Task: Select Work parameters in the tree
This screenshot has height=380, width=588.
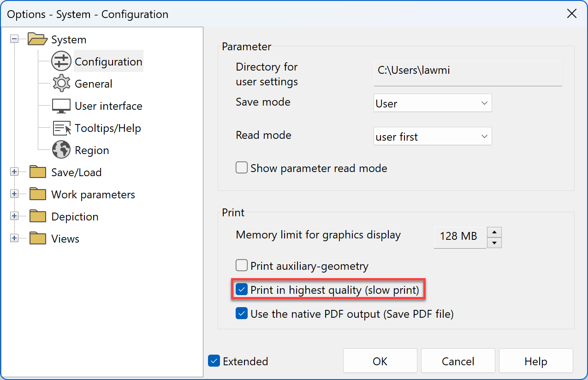Action: 92,194
